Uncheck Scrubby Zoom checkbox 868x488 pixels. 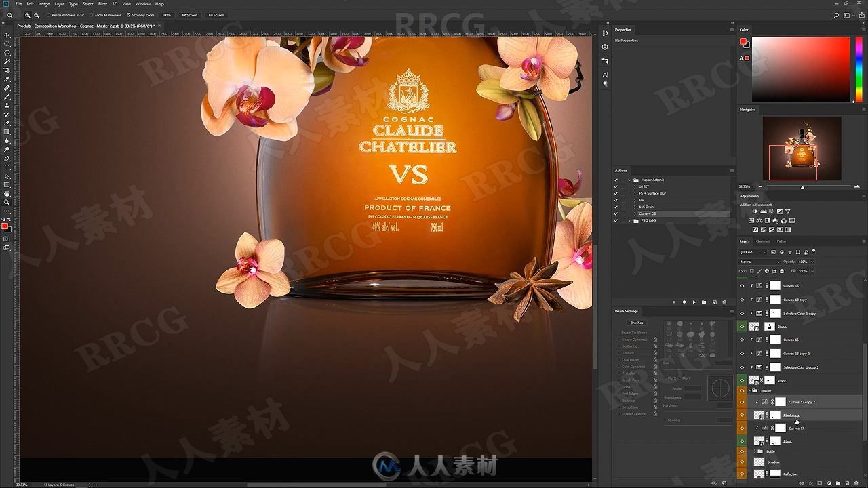130,15
